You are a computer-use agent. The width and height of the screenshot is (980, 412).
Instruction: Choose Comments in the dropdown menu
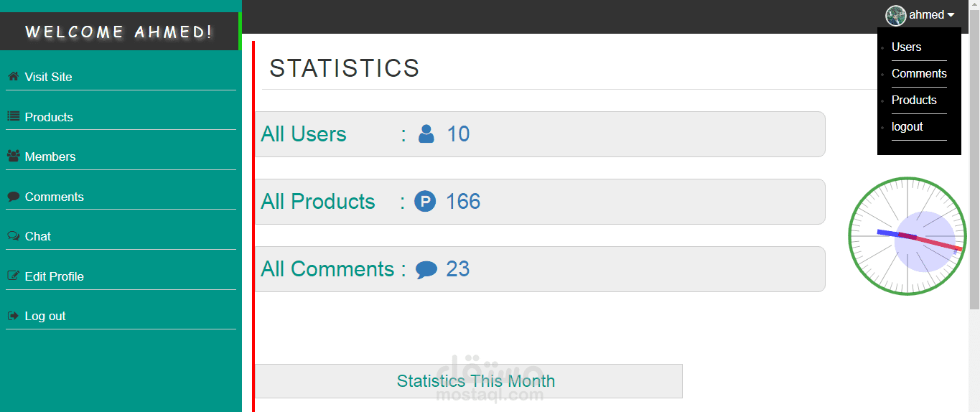point(919,74)
